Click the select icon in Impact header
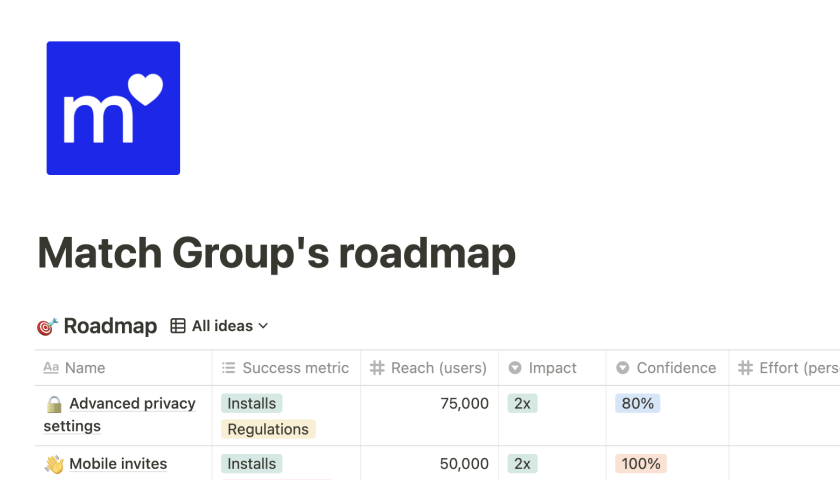The width and height of the screenshot is (840, 480). (x=515, y=368)
